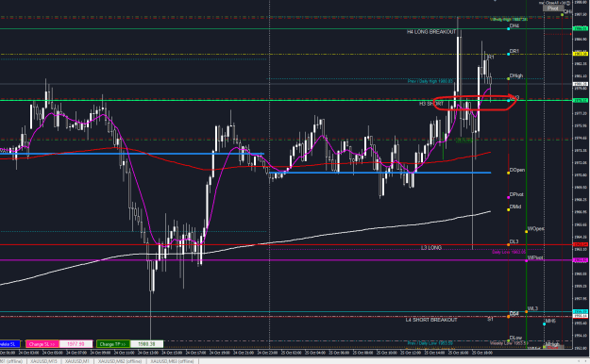Select the DL3 marker dot
590x364 pixels.
tap(509, 245)
